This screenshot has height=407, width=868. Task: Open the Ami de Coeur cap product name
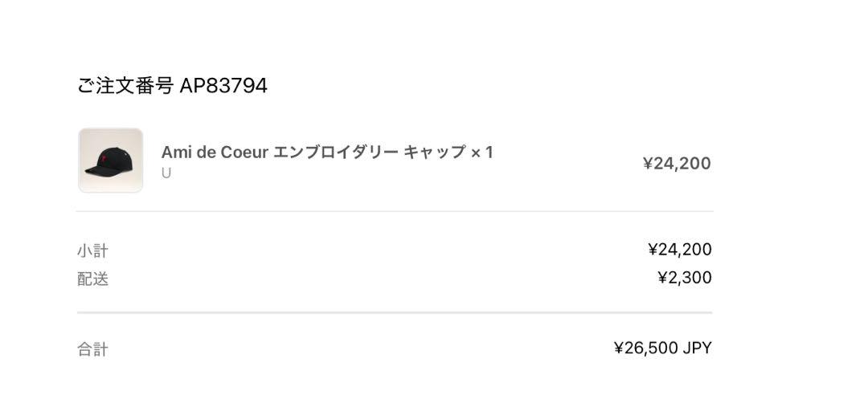326,152
